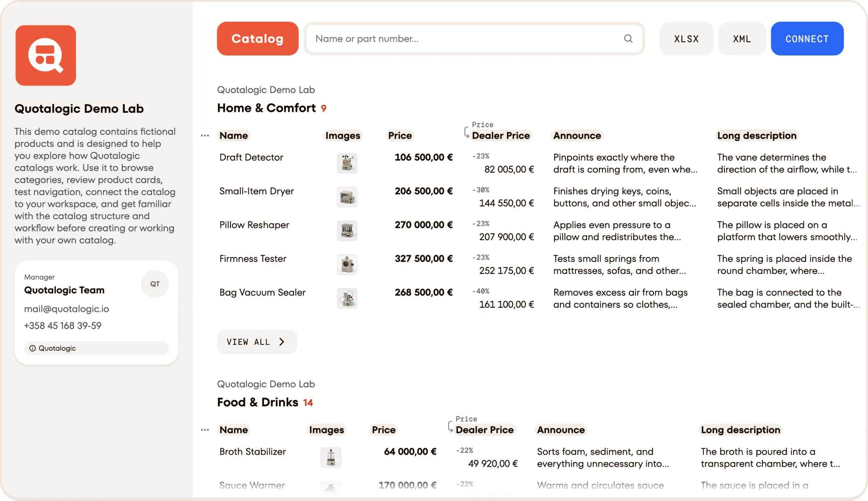The image size is (868, 501).
Task: Sort Home & Comfort by Price column
Action: [400, 136]
